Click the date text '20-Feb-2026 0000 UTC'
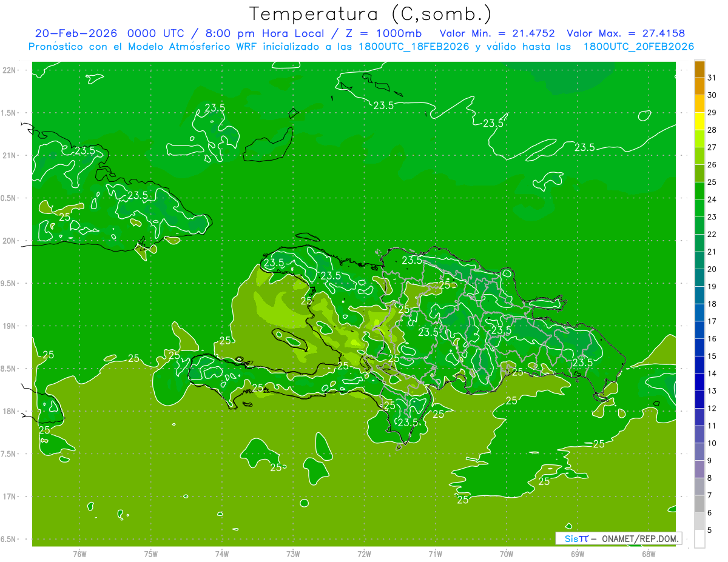 pyautogui.click(x=110, y=33)
